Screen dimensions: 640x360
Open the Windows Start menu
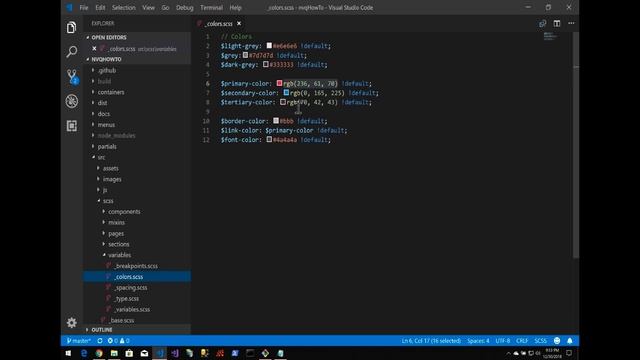pyautogui.click(x=68, y=353)
